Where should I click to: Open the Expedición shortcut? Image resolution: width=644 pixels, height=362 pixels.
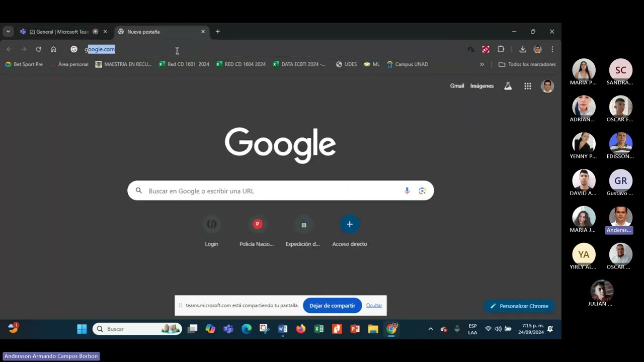pos(303,231)
